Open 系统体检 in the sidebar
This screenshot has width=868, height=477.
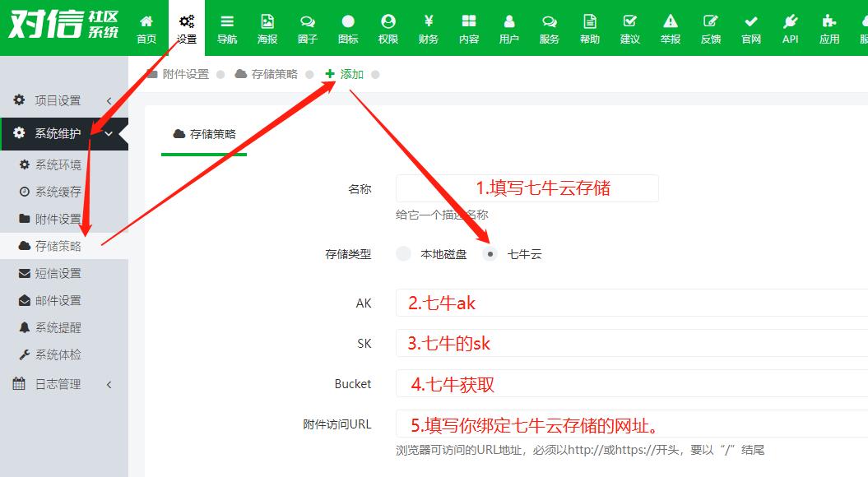(x=58, y=354)
